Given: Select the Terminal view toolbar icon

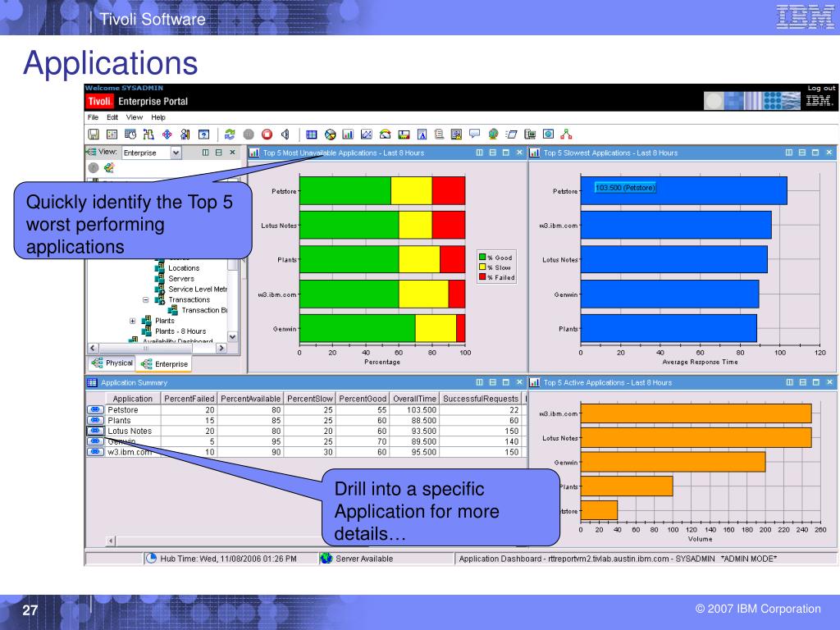Looking at the screenshot, I should 530,134.
